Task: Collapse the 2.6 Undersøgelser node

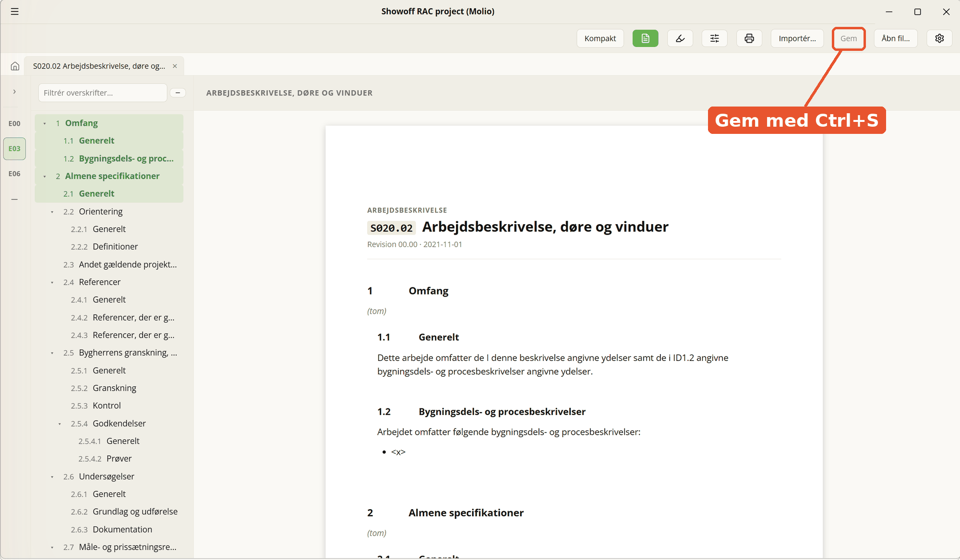Action: click(x=52, y=477)
